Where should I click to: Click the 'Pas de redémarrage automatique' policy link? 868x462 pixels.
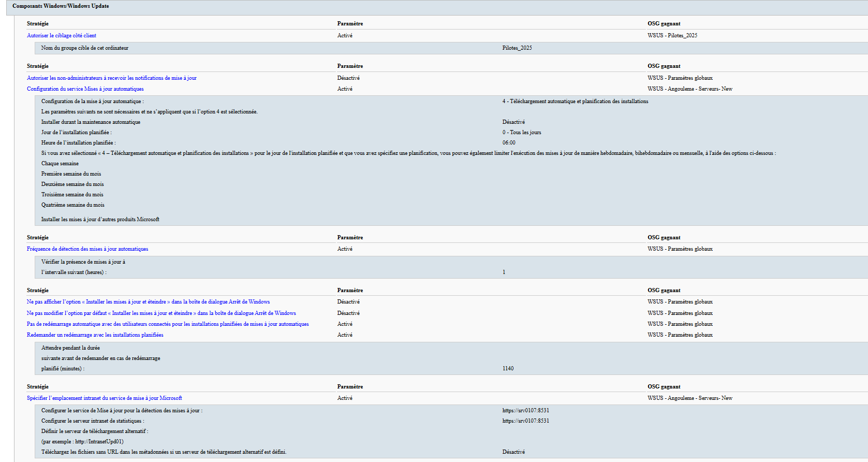pos(168,324)
